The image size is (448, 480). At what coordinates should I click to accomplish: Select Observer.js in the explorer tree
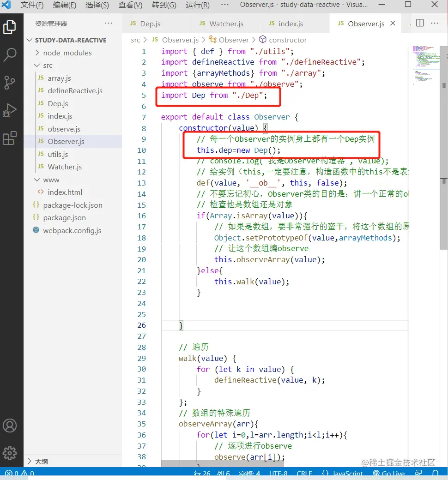[x=73, y=141]
